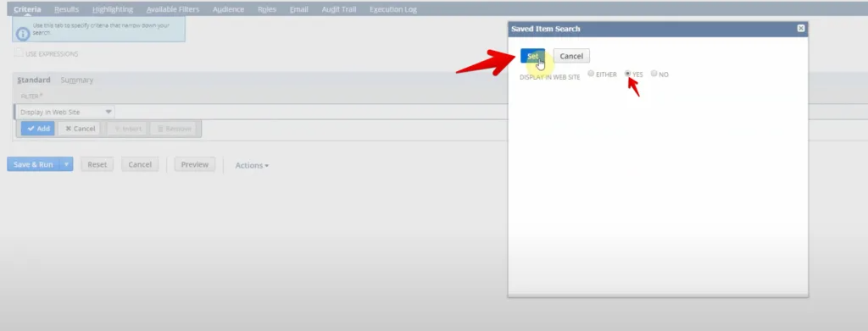
Task: Click the Reset button
Action: click(97, 165)
